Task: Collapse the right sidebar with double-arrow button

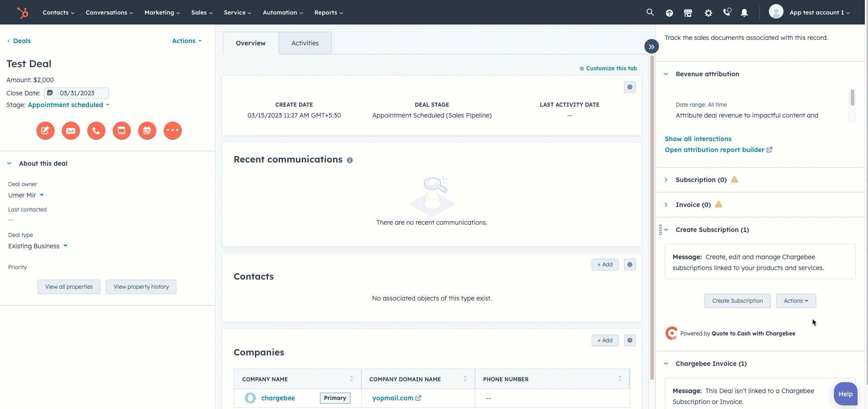Action: (x=651, y=46)
